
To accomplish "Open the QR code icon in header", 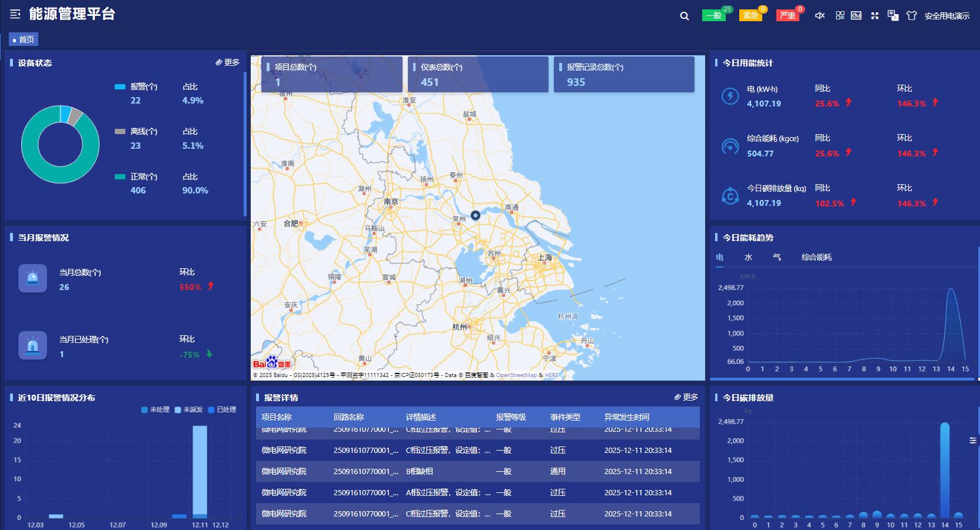I will click(x=840, y=16).
